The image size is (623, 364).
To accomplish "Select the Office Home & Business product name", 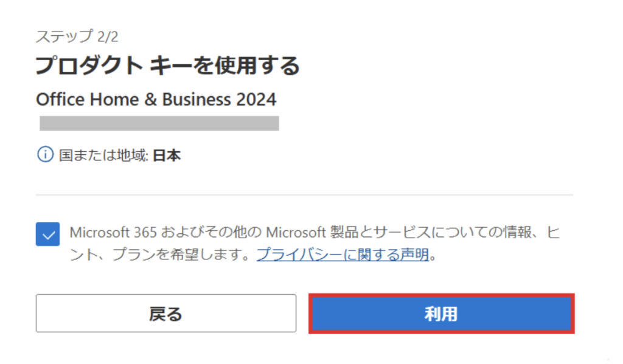I will pyautogui.click(x=156, y=99).
